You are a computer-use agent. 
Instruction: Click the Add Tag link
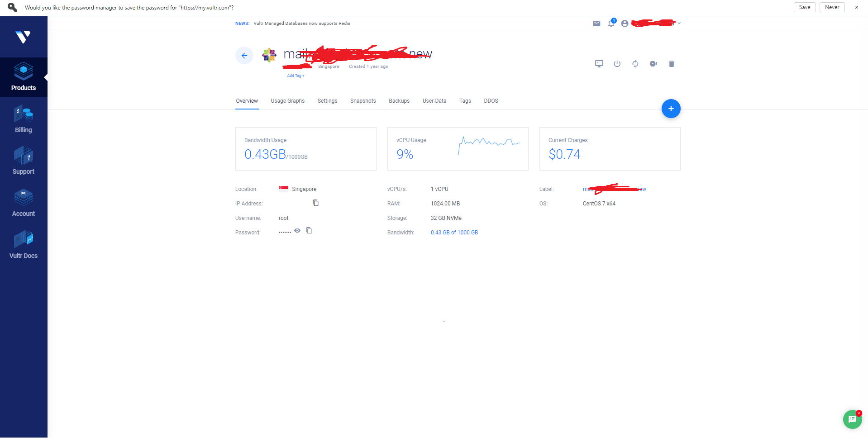296,76
